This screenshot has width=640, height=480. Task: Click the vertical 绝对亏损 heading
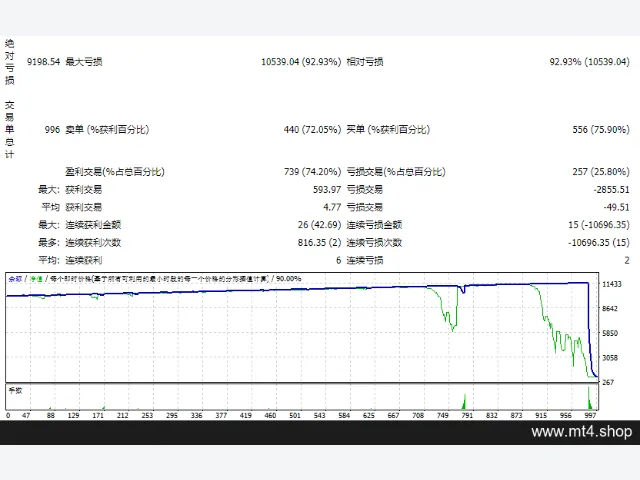click(9, 62)
